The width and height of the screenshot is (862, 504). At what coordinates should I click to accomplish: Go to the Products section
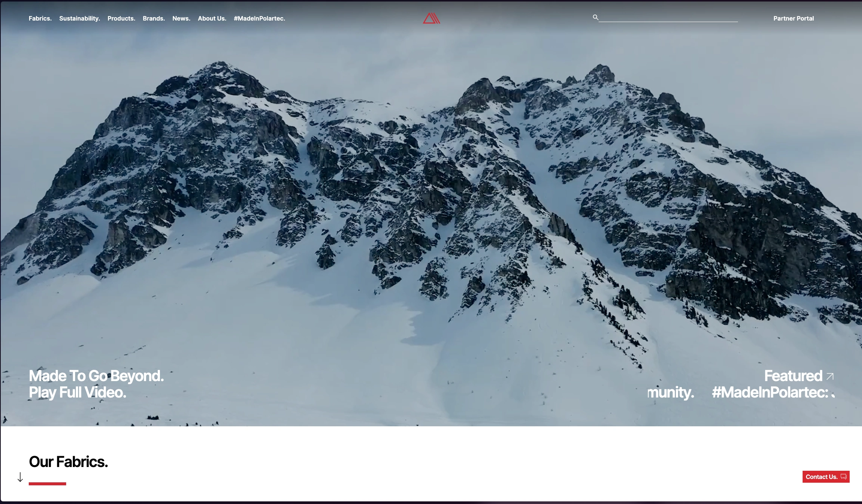tap(121, 18)
